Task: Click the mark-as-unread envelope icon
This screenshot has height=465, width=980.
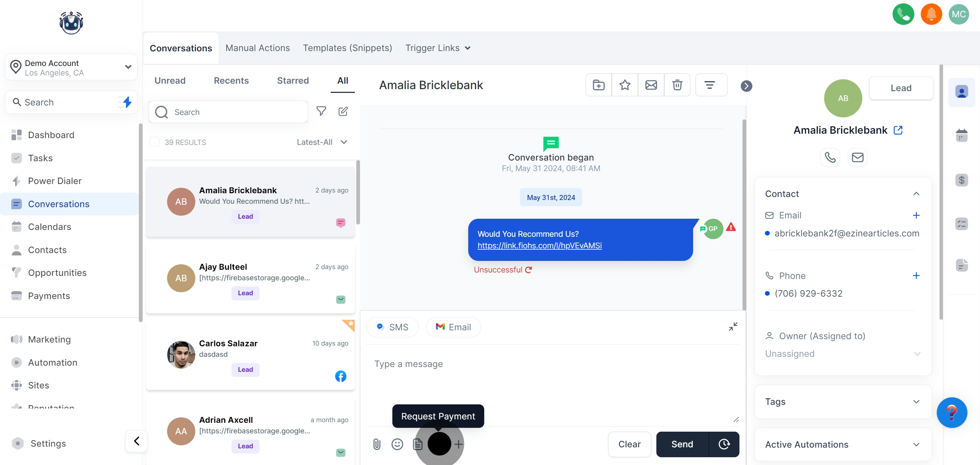Action: click(651, 85)
